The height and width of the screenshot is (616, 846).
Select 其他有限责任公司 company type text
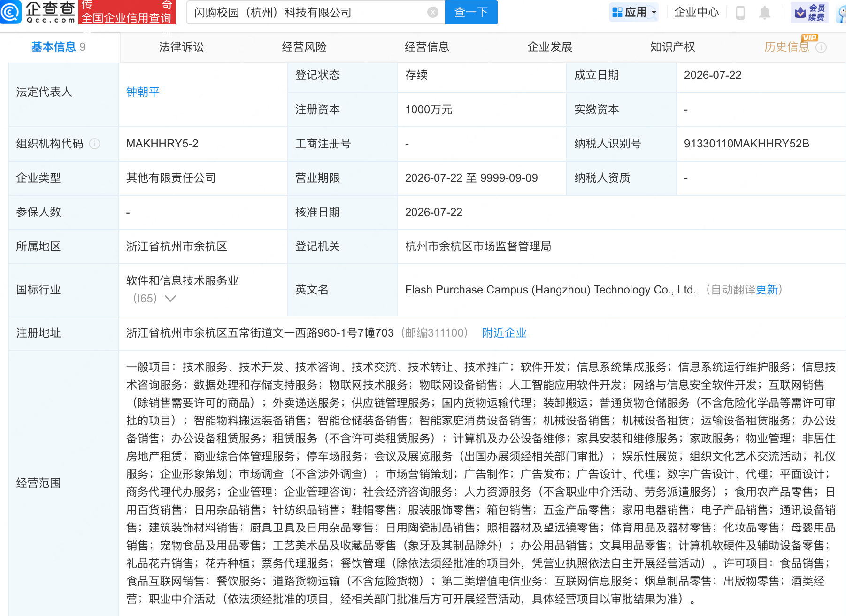[171, 178]
